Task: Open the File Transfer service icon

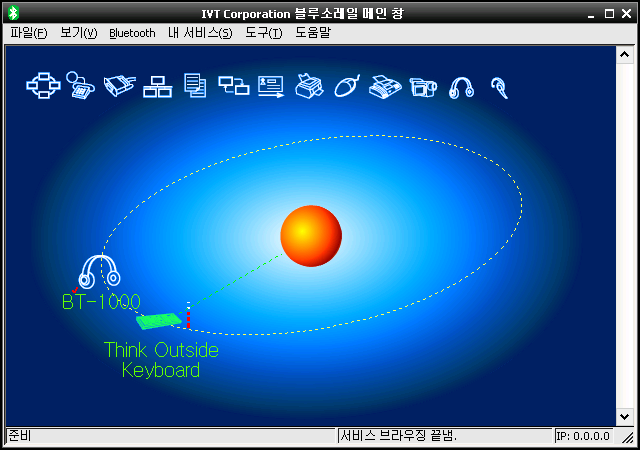Action: tap(195, 85)
